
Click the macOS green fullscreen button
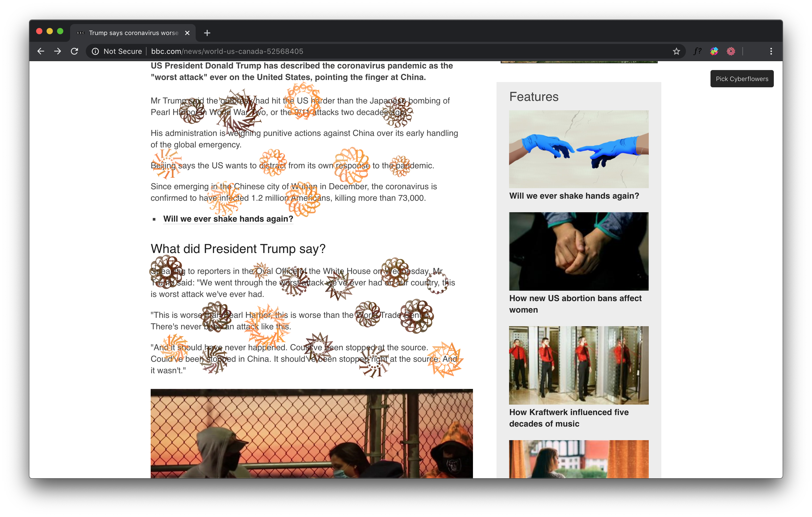point(60,31)
